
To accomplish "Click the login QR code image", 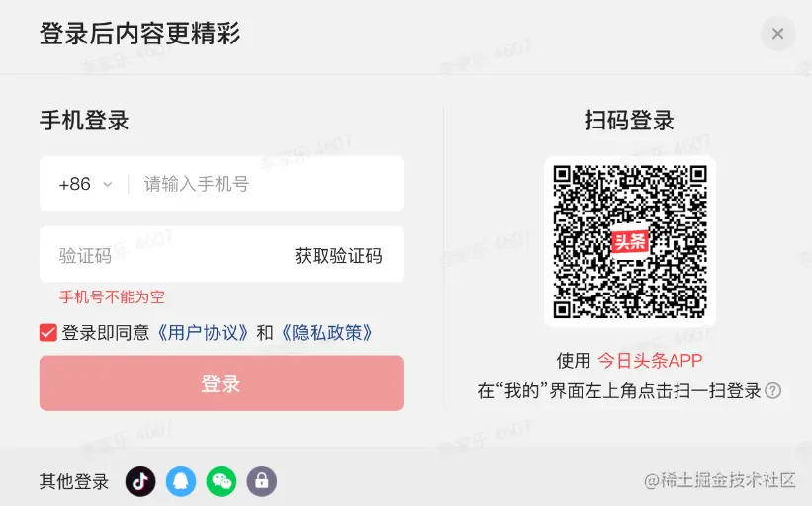I will point(630,241).
